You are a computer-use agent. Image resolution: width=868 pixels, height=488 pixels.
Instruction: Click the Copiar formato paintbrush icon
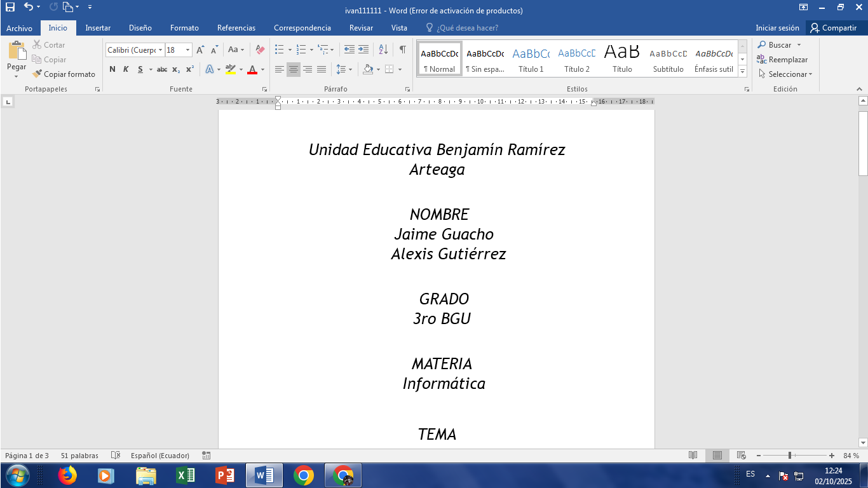[x=37, y=74]
